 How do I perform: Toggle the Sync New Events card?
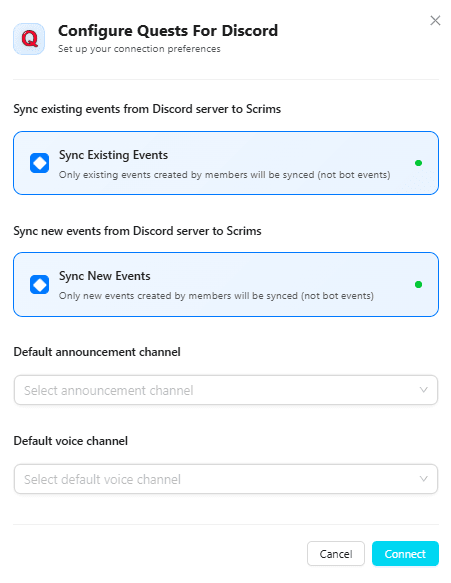(x=226, y=284)
